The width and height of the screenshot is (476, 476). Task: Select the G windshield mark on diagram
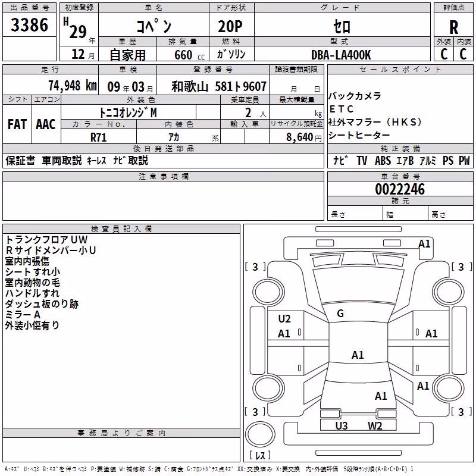tap(340, 314)
